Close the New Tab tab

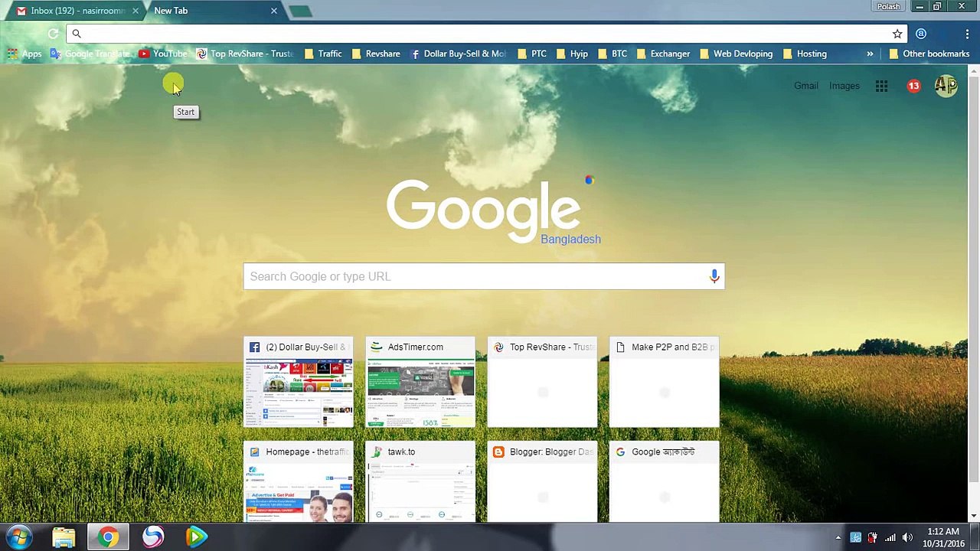pos(273,11)
